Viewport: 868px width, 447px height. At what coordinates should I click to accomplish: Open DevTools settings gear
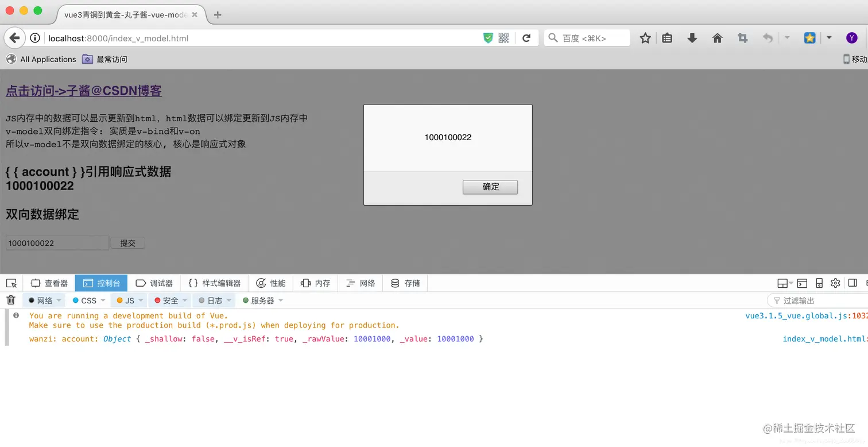[835, 283]
